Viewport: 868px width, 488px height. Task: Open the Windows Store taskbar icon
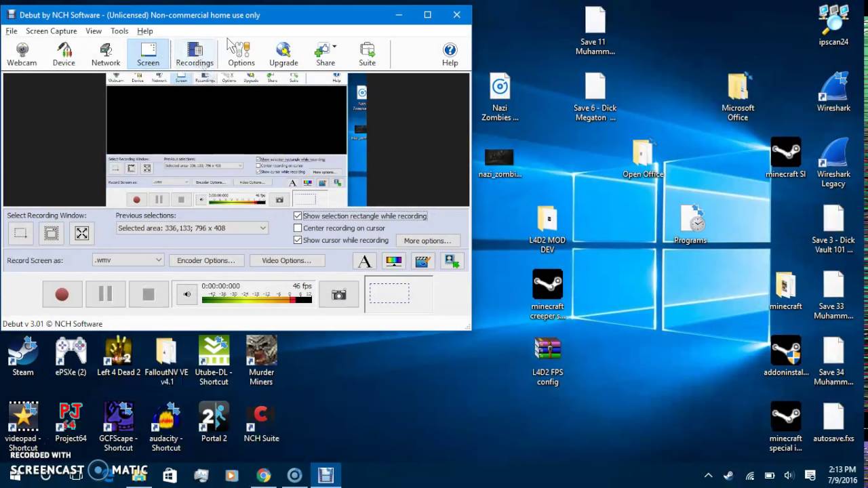pyautogui.click(x=170, y=475)
